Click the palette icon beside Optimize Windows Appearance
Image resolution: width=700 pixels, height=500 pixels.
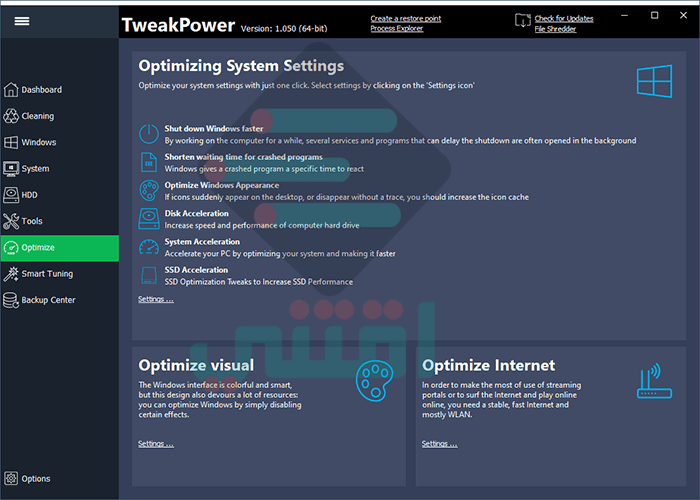tap(149, 191)
